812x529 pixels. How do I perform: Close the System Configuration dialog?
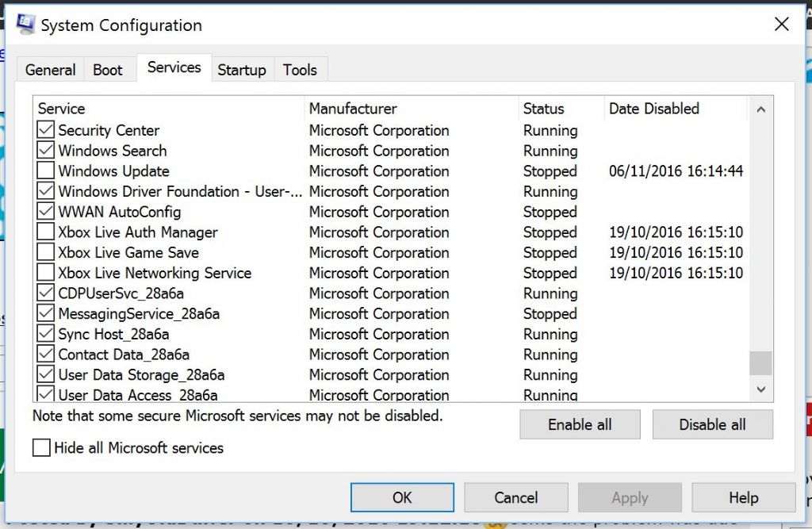click(781, 24)
